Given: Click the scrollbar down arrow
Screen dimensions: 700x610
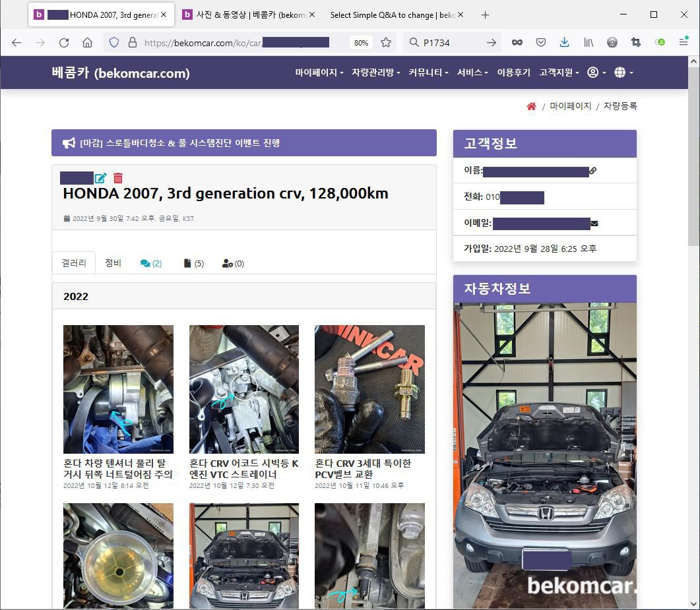Looking at the screenshot, I should coord(693,604).
